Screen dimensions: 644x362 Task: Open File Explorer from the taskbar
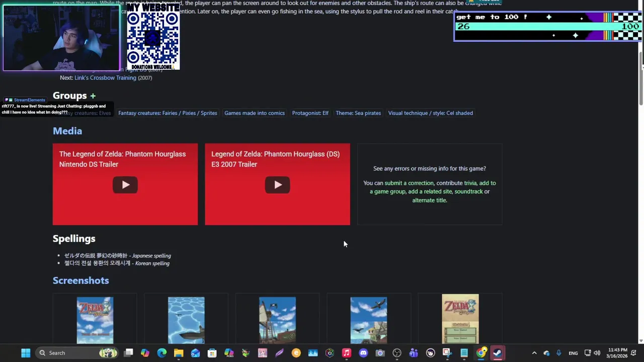(x=179, y=353)
